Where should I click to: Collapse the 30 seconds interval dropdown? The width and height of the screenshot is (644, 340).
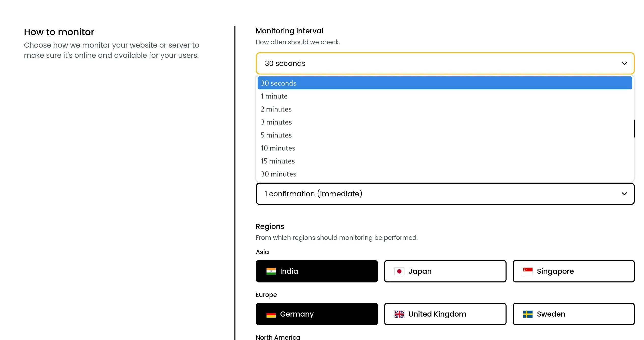click(445, 63)
